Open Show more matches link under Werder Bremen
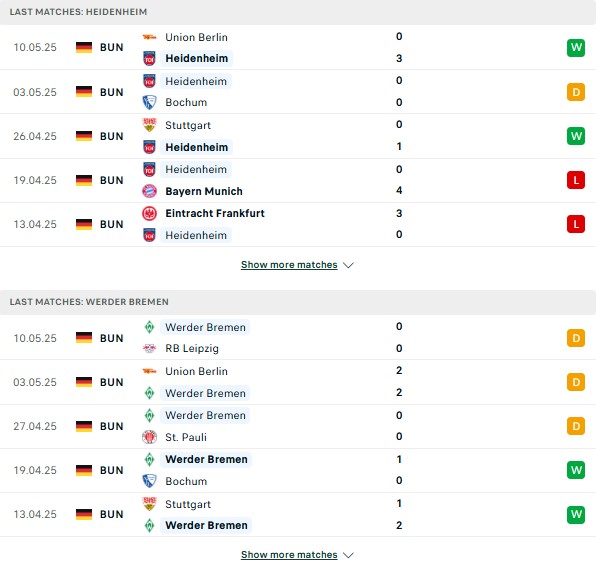Screen dimensions: 596x572 click(x=289, y=555)
